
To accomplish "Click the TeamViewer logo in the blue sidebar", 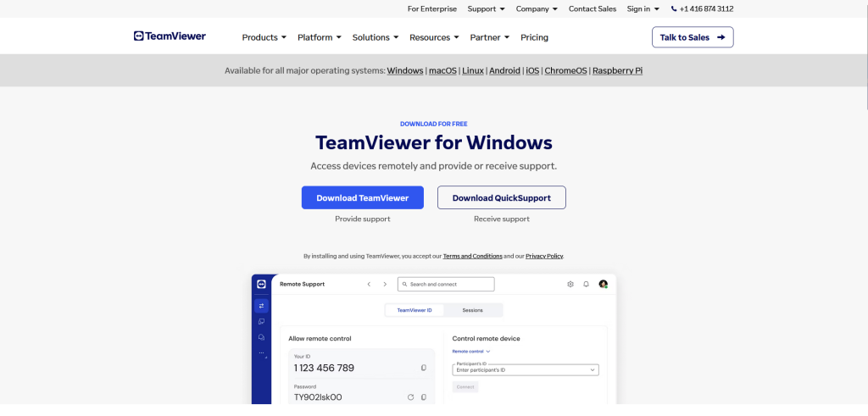I will (261, 285).
